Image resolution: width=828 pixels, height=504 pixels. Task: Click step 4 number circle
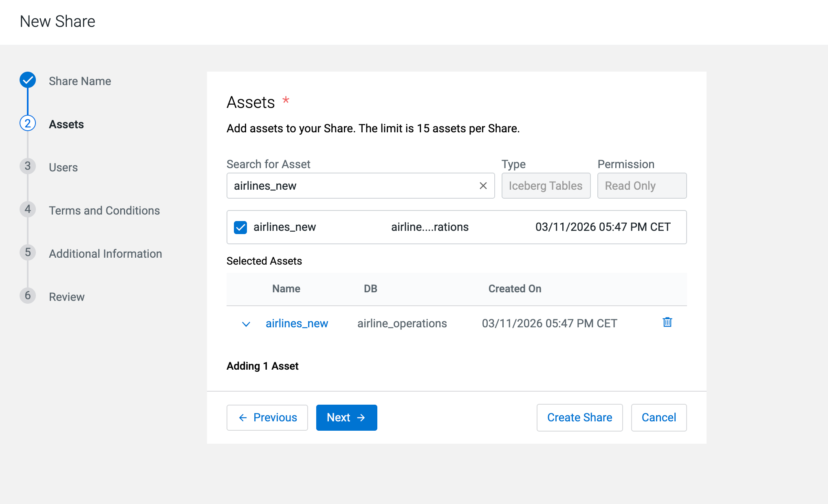pyautogui.click(x=28, y=210)
